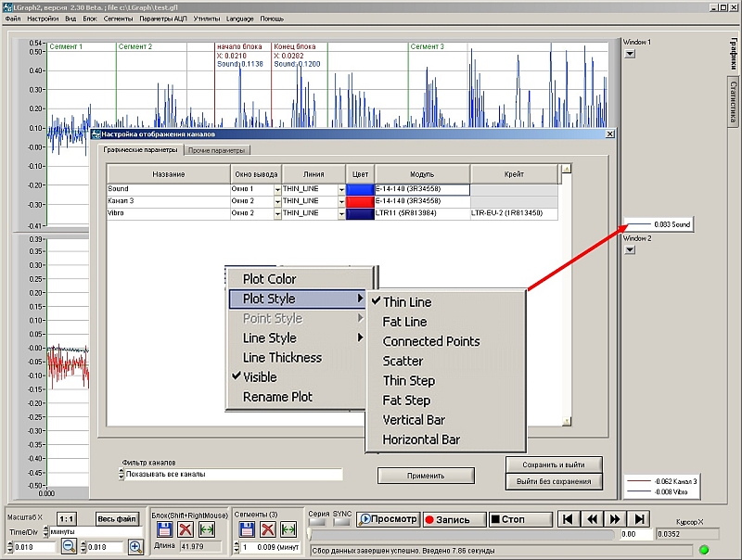Open the Окно вывода dropdown for Vibro row
Image resolution: width=742 pixels, height=560 pixels.
(276, 213)
